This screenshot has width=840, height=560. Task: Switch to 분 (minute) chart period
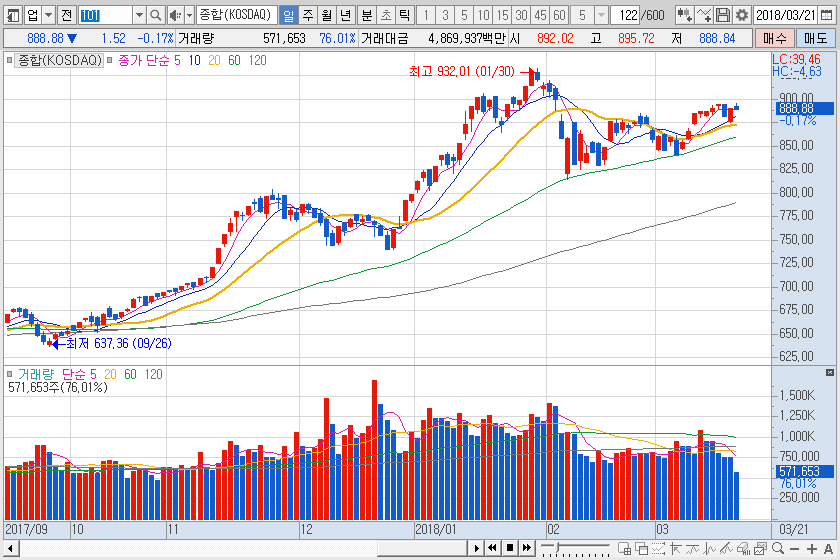366,15
